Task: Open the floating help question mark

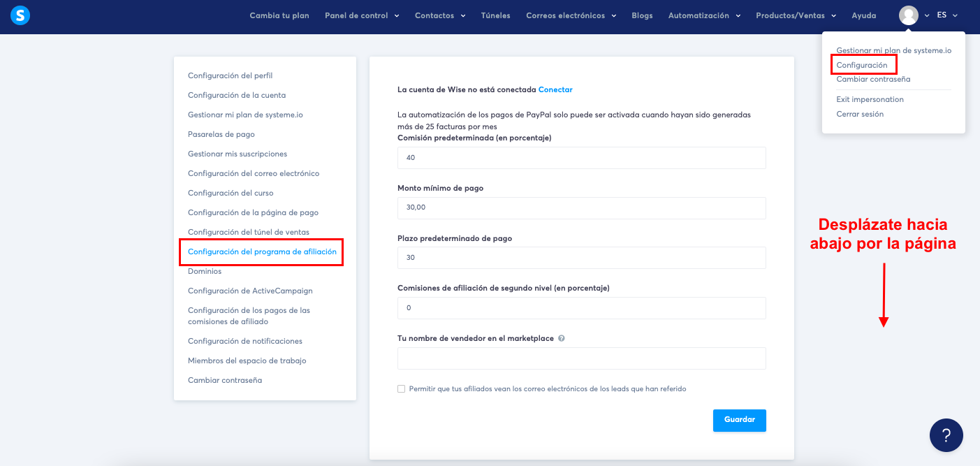Action: pyautogui.click(x=946, y=435)
